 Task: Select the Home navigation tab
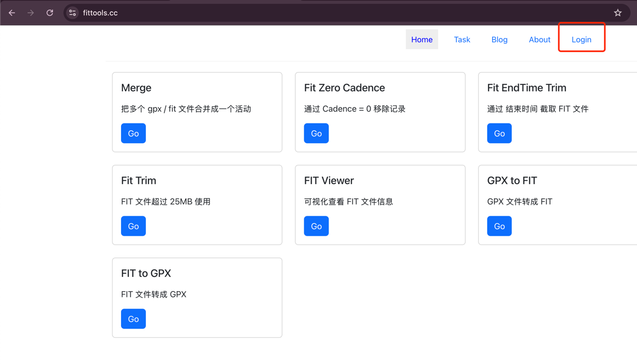[x=421, y=40]
